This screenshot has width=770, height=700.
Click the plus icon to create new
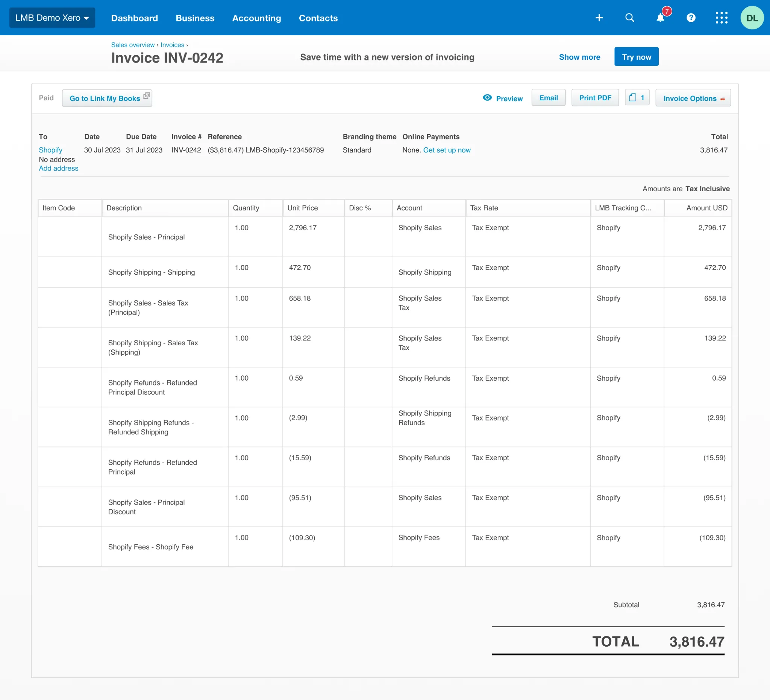click(599, 18)
